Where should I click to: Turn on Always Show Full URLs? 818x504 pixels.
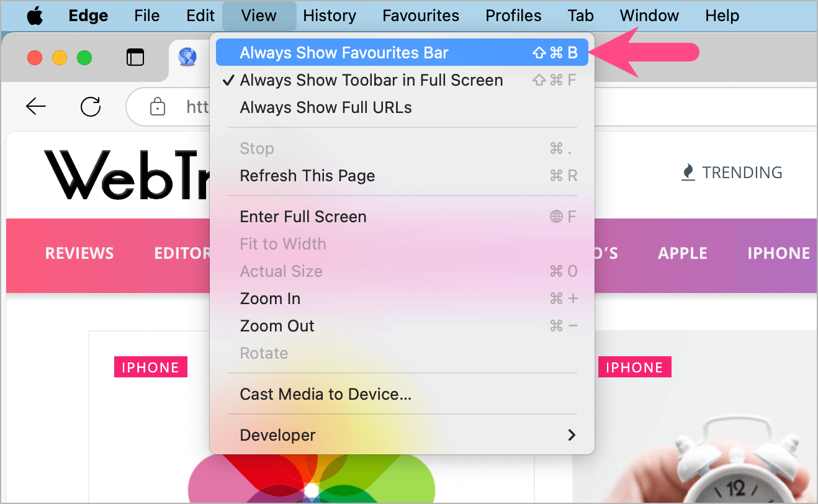coord(326,107)
